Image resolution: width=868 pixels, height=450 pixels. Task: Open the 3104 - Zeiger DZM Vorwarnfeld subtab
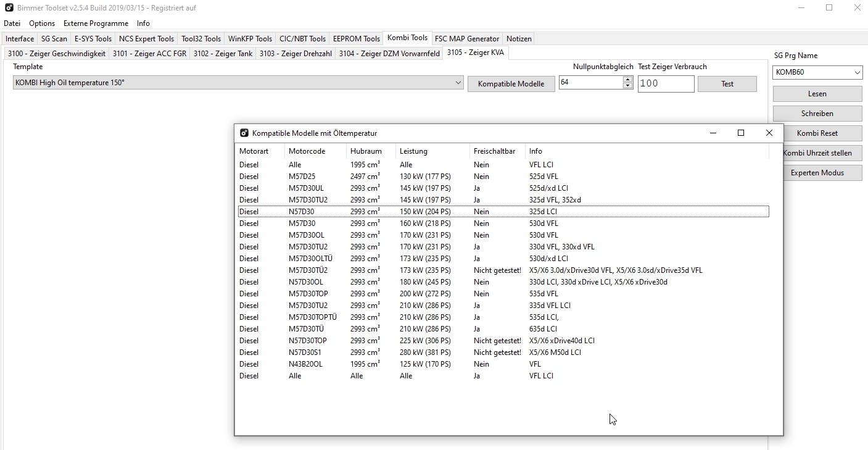pos(389,54)
